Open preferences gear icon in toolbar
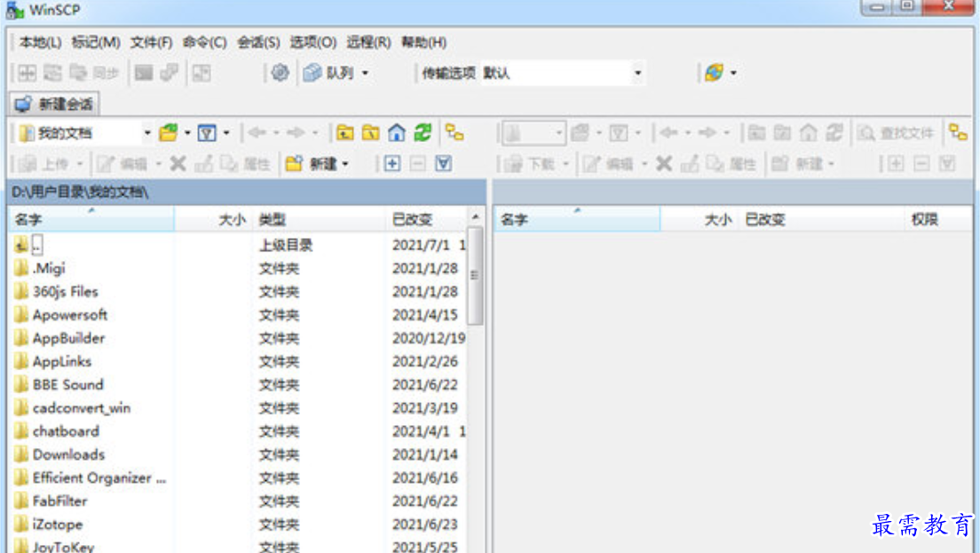This screenshot has width=980, height=553. click(280, 73)
